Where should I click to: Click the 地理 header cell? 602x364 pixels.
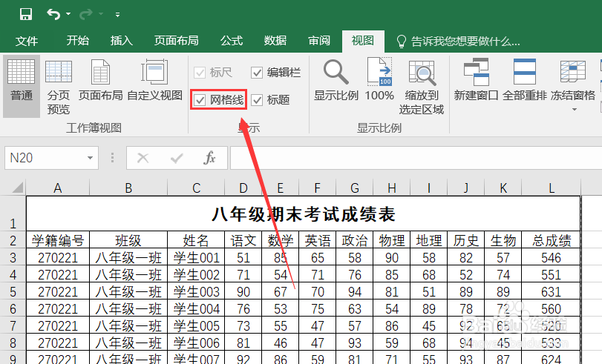pyautogui.click(x=429, y=240)
